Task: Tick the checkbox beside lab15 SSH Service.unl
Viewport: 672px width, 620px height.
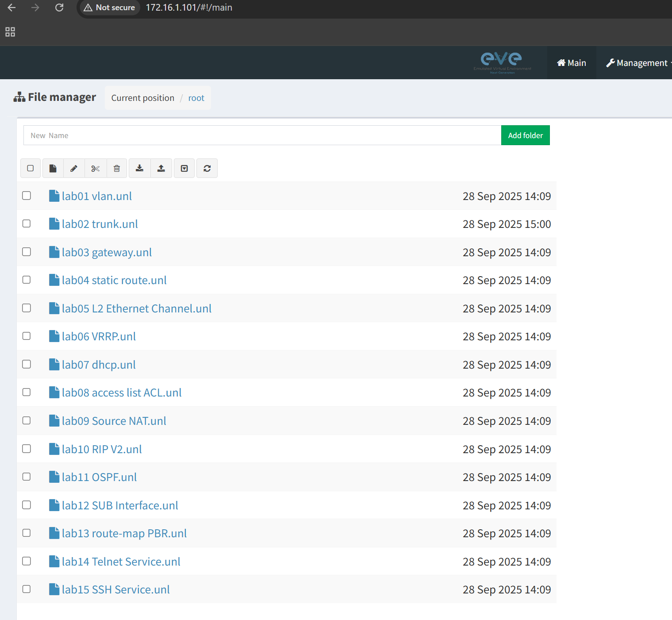Action: point(27,589)
